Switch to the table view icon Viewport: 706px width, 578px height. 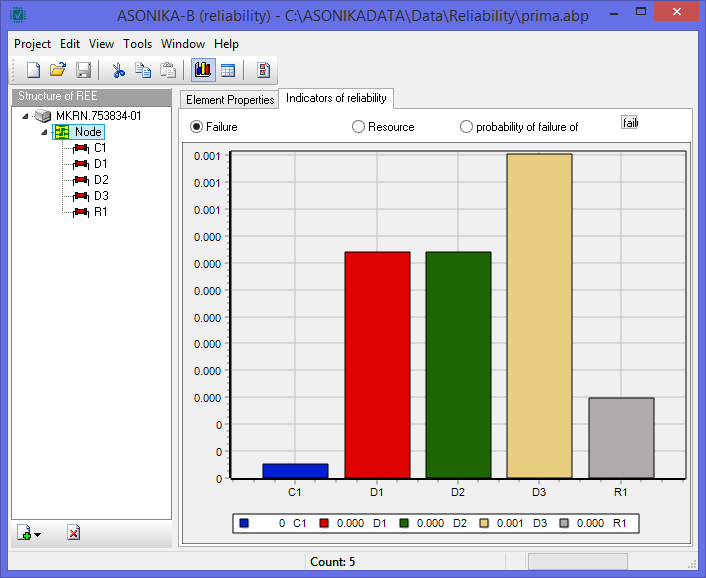[x=227, y=70]
